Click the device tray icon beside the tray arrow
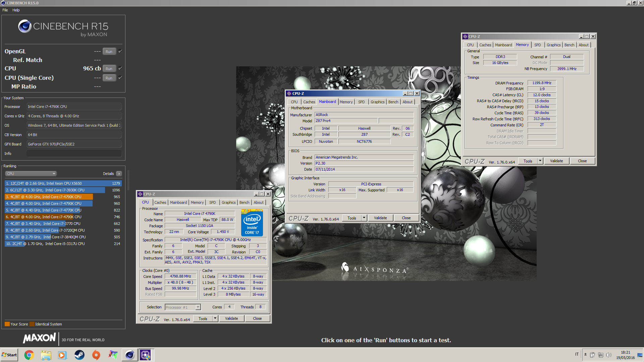 coord(593,355)
